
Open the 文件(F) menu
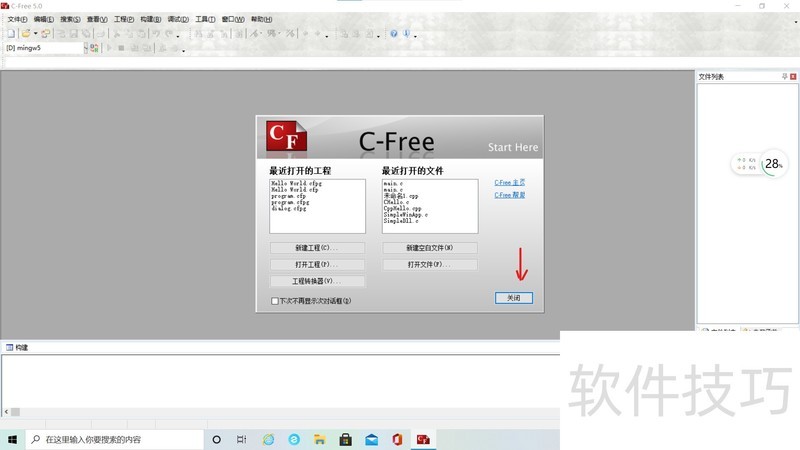(17, 19)
